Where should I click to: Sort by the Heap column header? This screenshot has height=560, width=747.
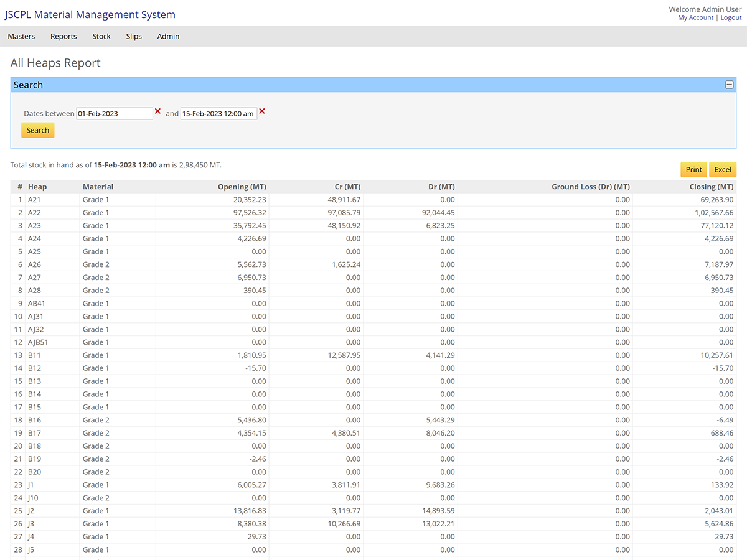click(37, 186)
